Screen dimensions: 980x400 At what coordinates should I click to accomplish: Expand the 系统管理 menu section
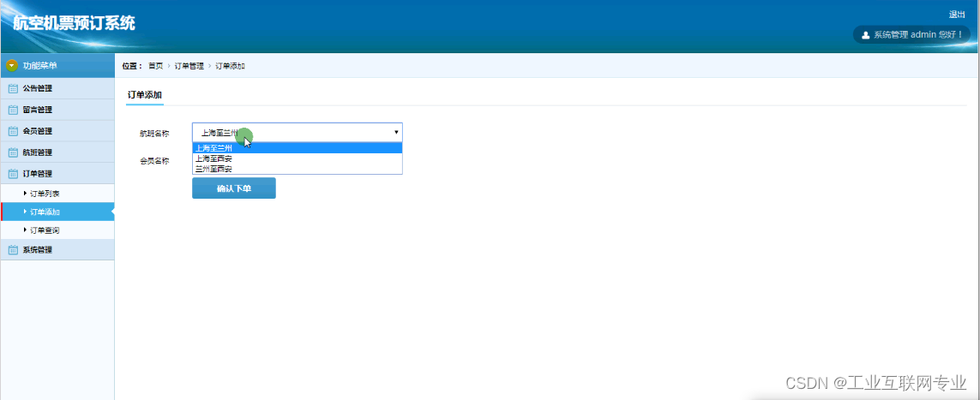[x=57, y=250]
